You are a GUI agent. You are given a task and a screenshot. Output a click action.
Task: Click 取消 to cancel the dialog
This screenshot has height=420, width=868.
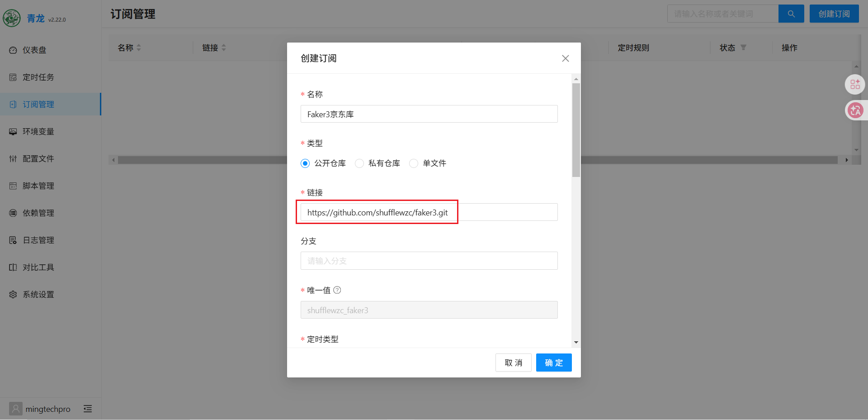[x=514, y=363]
